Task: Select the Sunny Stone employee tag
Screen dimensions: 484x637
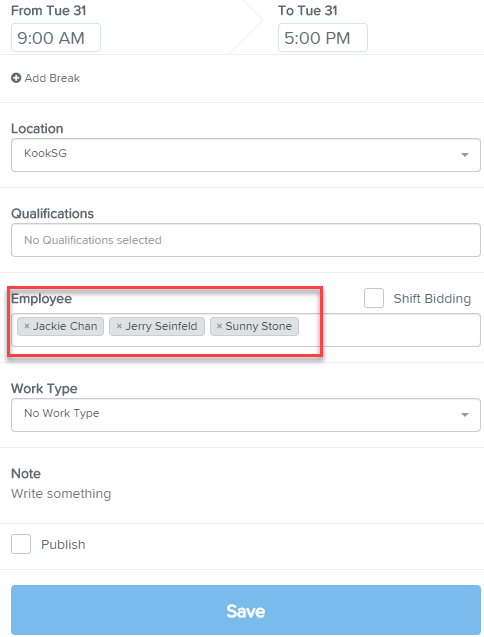Action: 254,326
